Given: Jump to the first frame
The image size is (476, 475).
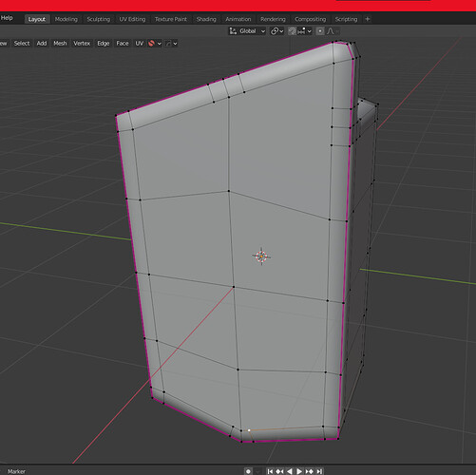Looking at the screenshot, I should pyautogui.click(x=270, y=471).
